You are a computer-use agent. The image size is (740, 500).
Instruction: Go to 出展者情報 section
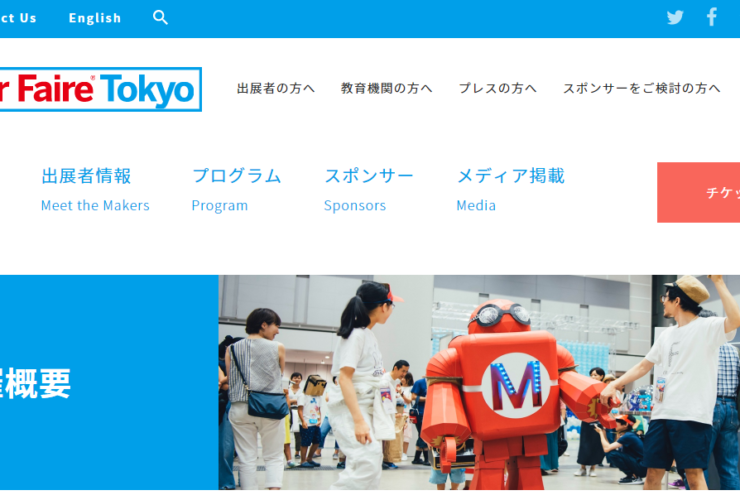86,176
